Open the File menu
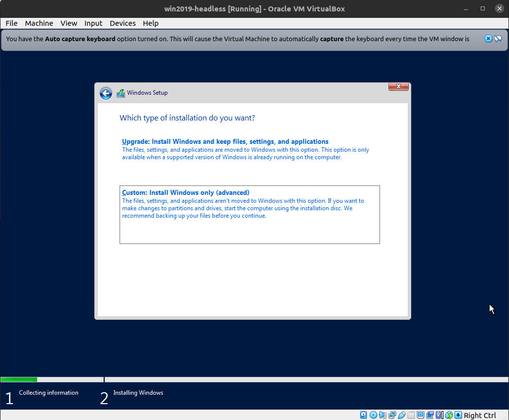This screenshot has width=509, height=420. [12, 23]
